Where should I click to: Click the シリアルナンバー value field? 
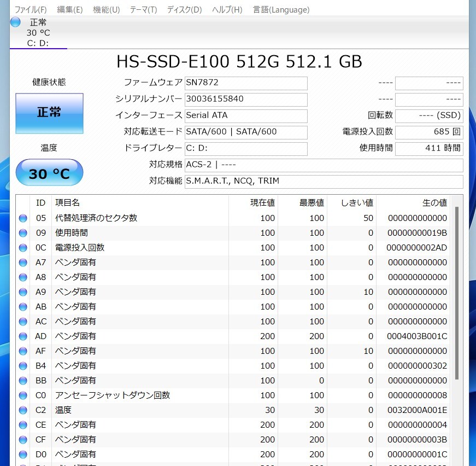(246, 99)
